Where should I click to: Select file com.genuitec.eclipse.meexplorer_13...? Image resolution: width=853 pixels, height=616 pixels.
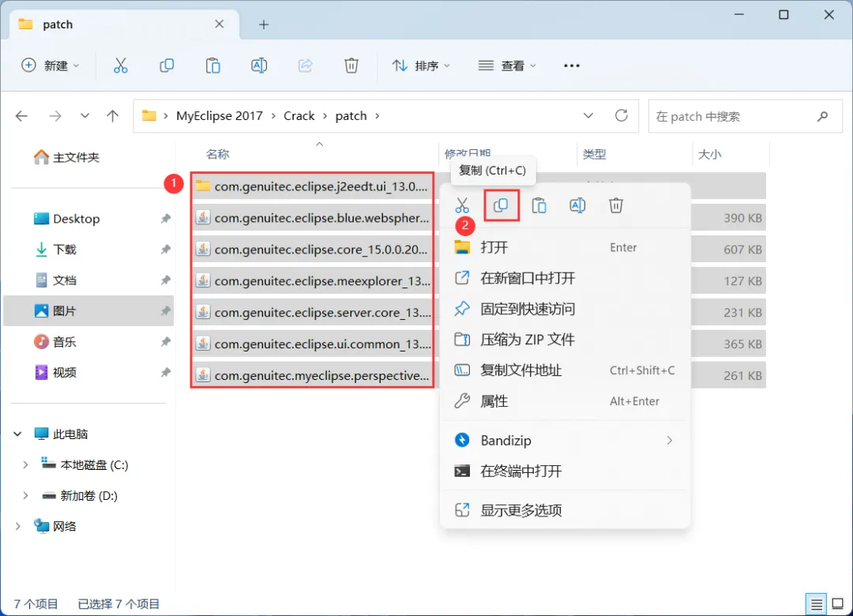pos(312,281)
